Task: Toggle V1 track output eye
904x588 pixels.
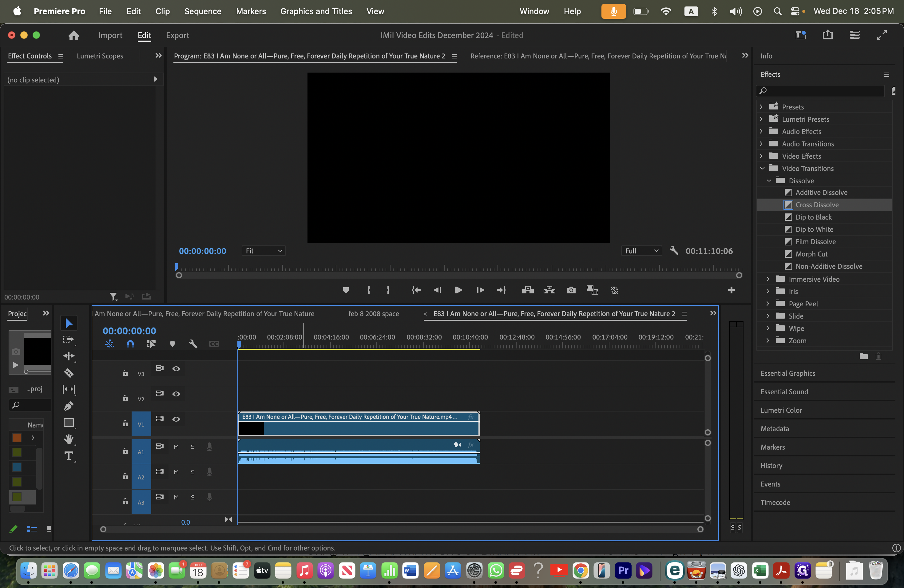Action: [x=176, y=419]
